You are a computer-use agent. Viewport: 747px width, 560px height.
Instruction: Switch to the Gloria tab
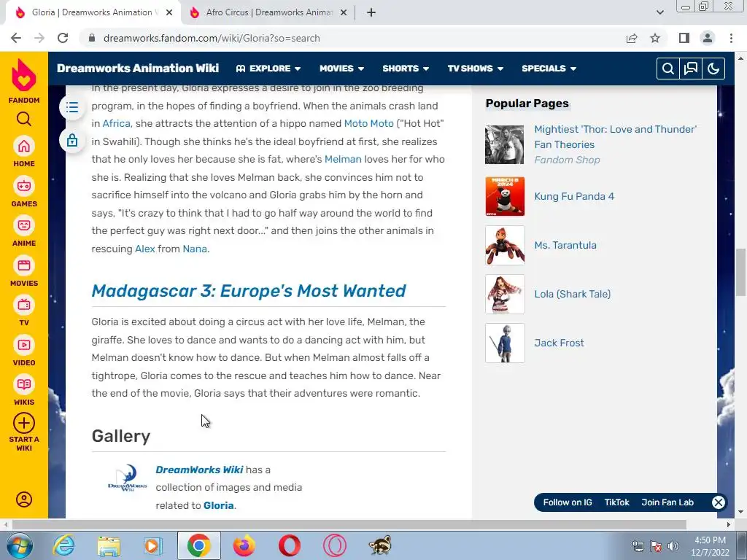(x=93, y=12)
